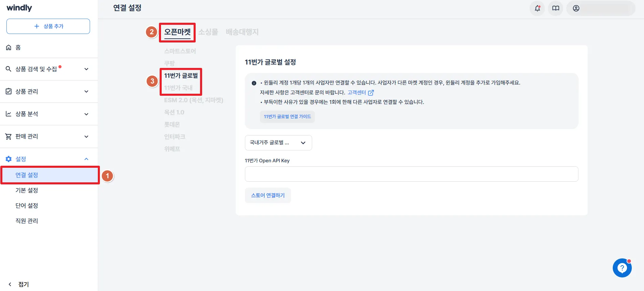Click the 연결 설정 page title
This screenshot has width=644, height=291.
(127, 8)
